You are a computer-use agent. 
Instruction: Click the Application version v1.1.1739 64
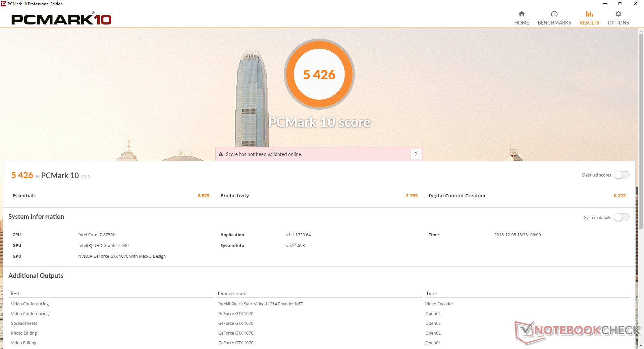tap(299, 235)
